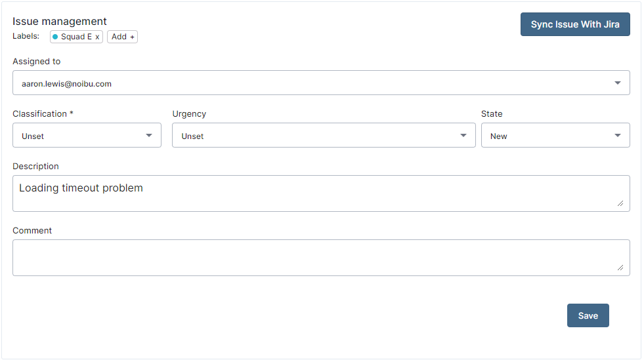Expand the Assigned to dropdown arrow
The width and height of the screenshot is (644, 362).
pyautogui.click(x=617, y=83)
